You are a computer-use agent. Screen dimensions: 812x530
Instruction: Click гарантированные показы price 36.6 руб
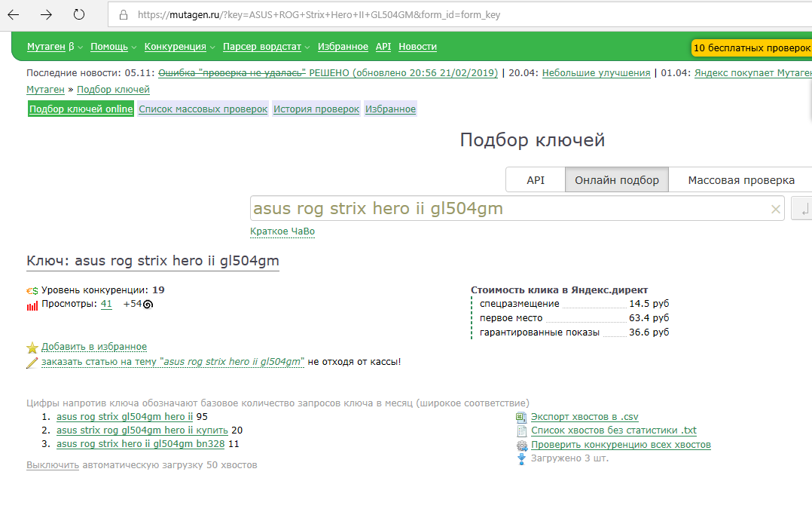pyautogui.click(x=649, y=332)
